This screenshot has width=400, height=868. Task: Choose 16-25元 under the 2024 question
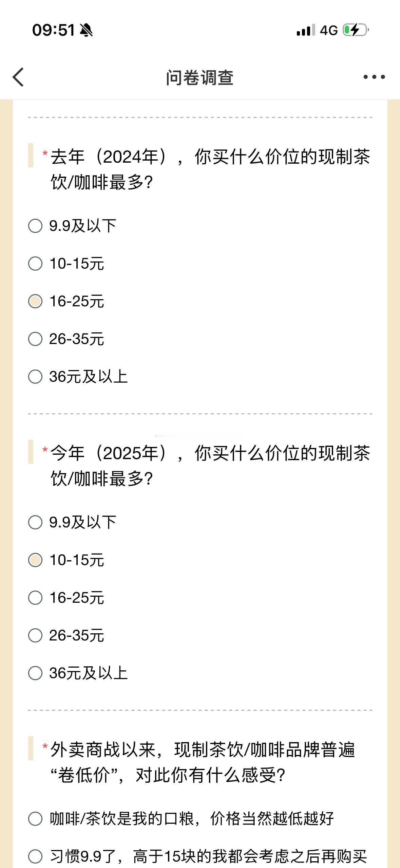click(x=35, y=302)
